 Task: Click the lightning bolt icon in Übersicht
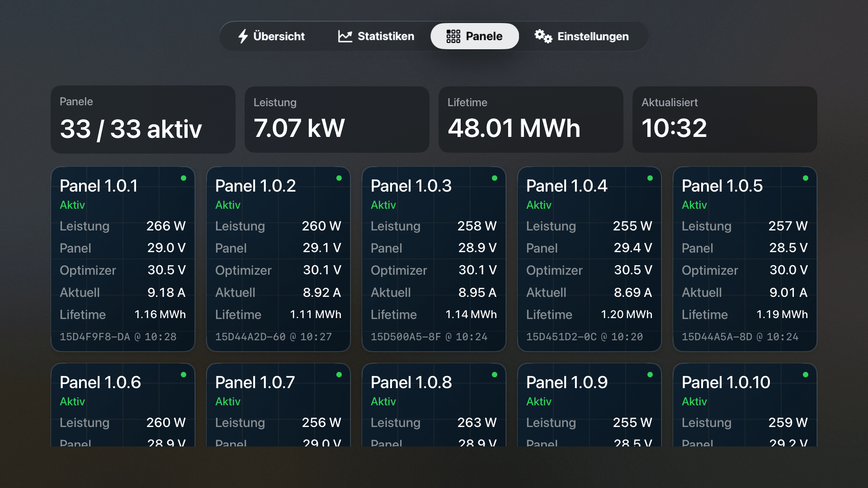pyautogui.click(x=243, y=36)
